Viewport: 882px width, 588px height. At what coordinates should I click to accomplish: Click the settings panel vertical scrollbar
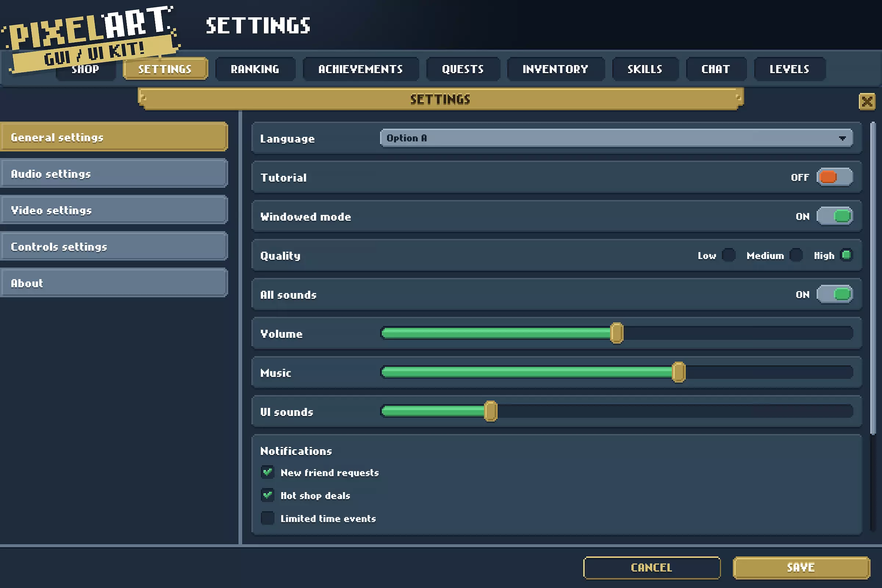[x=873, y=277]
